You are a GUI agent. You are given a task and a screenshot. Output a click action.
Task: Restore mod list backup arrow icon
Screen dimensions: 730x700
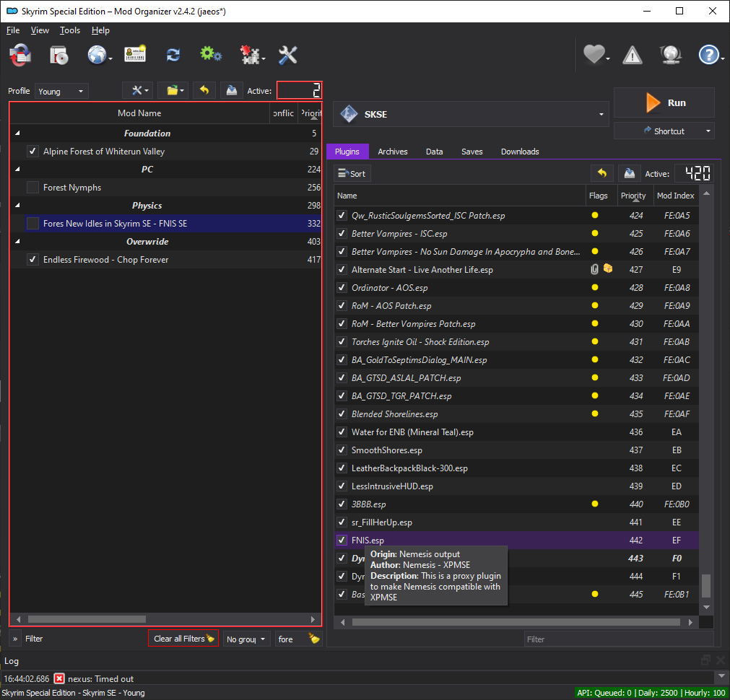(x=204, y=90)
